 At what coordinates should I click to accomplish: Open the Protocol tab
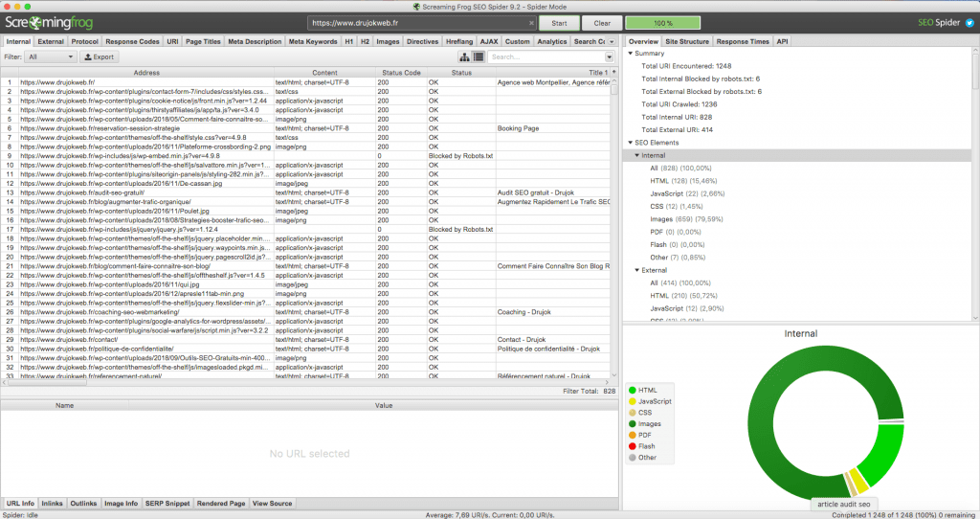point(84,42)
